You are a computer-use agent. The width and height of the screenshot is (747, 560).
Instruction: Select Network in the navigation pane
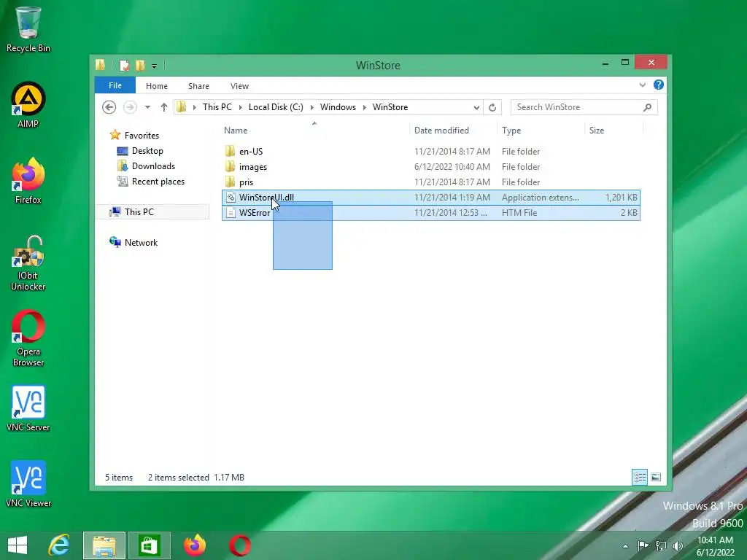tap(141, 242)
